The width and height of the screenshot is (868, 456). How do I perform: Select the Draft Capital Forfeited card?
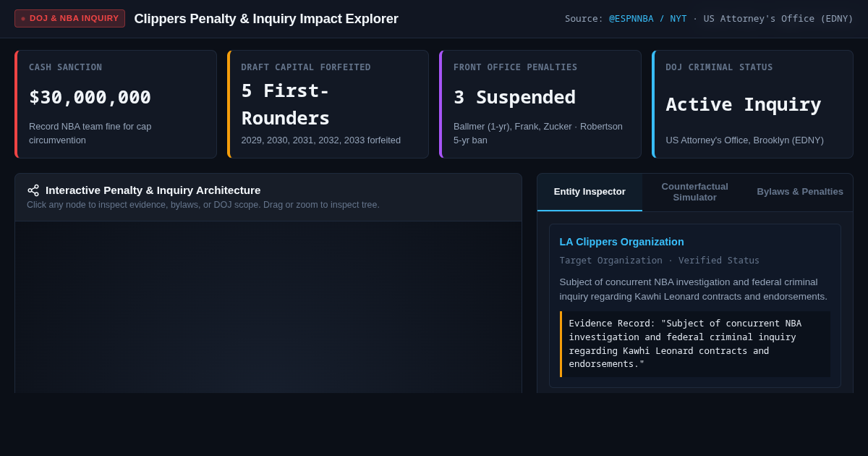[x=328, y=104]
